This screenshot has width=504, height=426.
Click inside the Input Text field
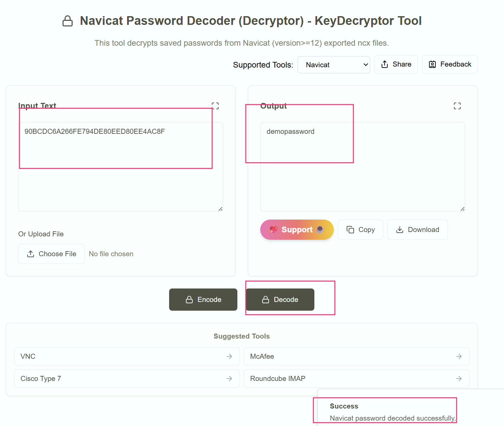pyautogui.click(x=120, y=166)
